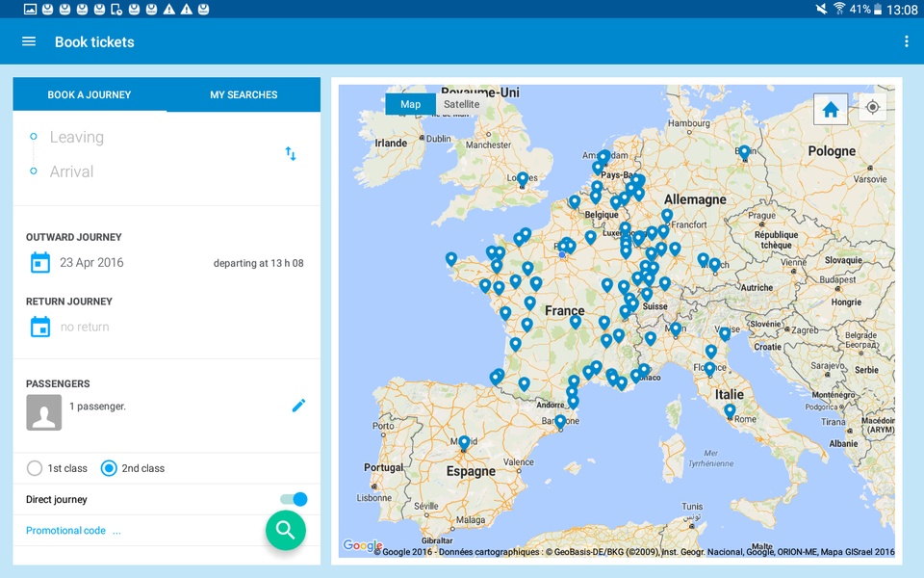924x578 pixels.
Task: Tap the 1 passenger text
Action: [97, 407]
